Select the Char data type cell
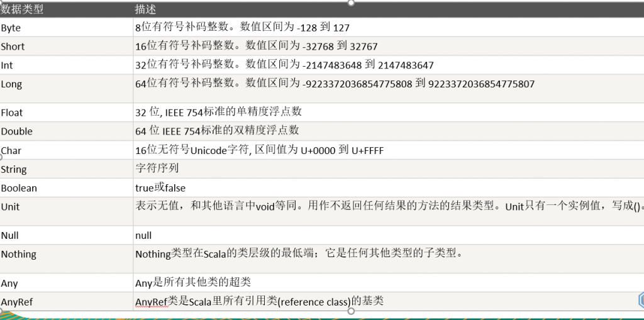 pyautogui.click(x=67, y=150)
